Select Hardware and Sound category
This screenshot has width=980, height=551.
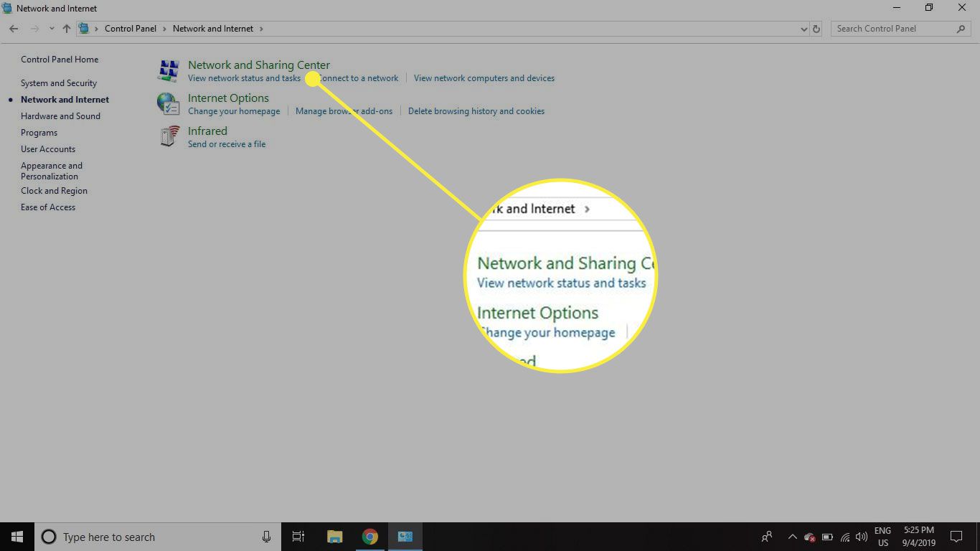[x=60, y=116]
